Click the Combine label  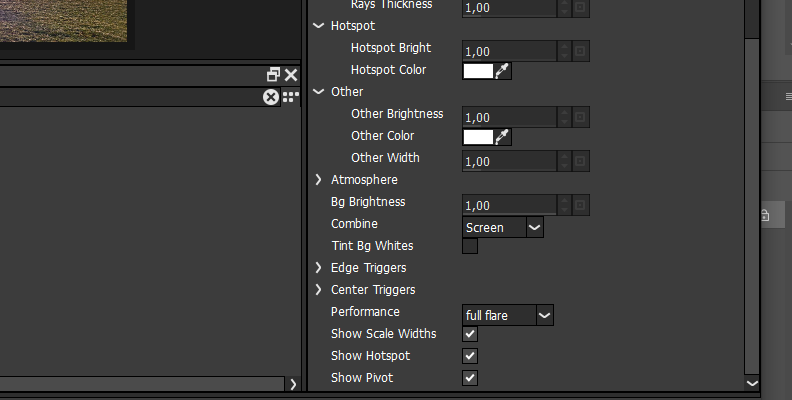point(354,224)
